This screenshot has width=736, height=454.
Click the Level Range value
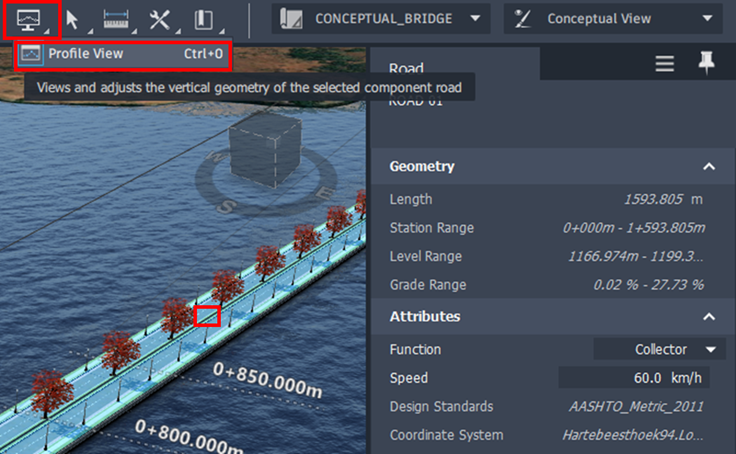click(x=636, y=256)
